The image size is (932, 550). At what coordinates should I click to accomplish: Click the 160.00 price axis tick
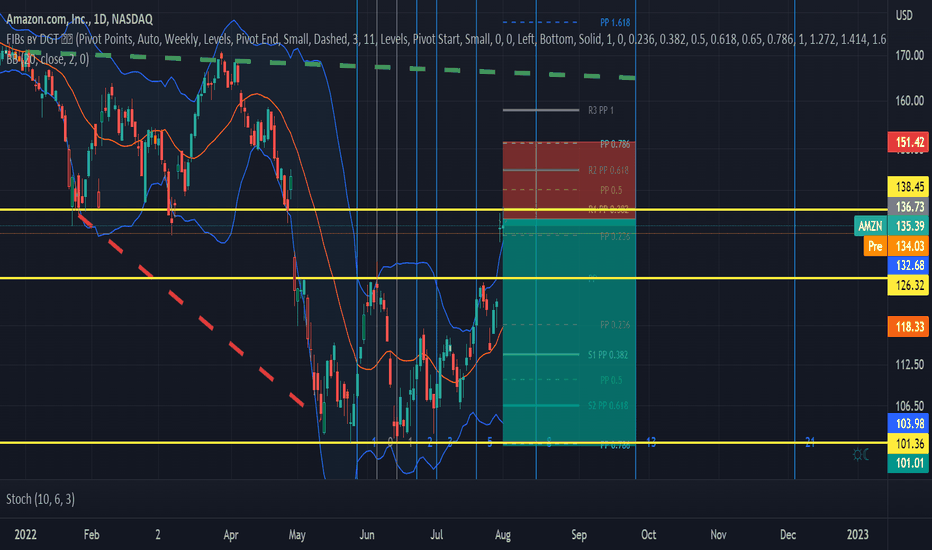(909, 100)
